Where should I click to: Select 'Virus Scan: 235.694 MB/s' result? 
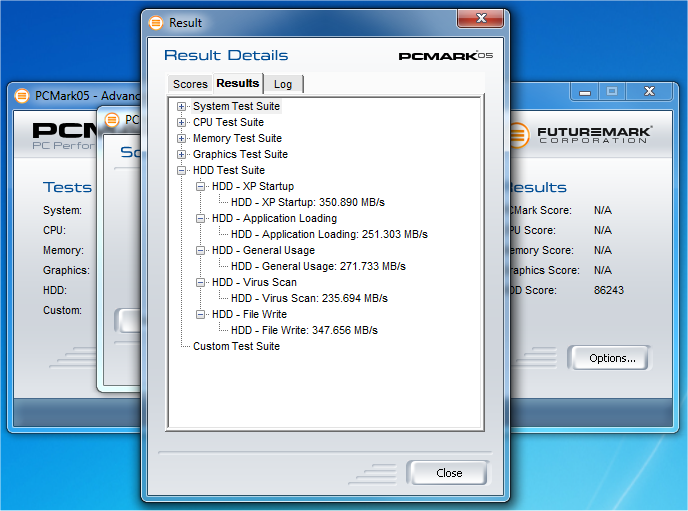click(310, 299)
